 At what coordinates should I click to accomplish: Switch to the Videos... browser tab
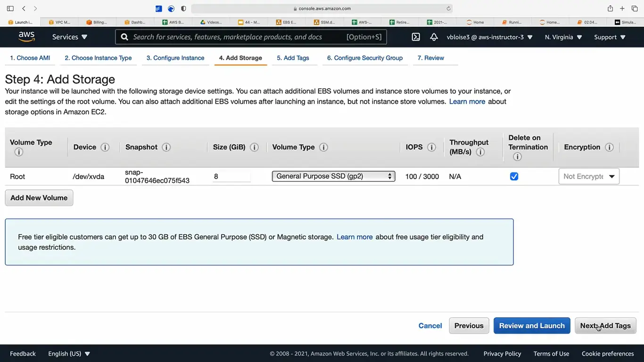(x=210, y=22)
